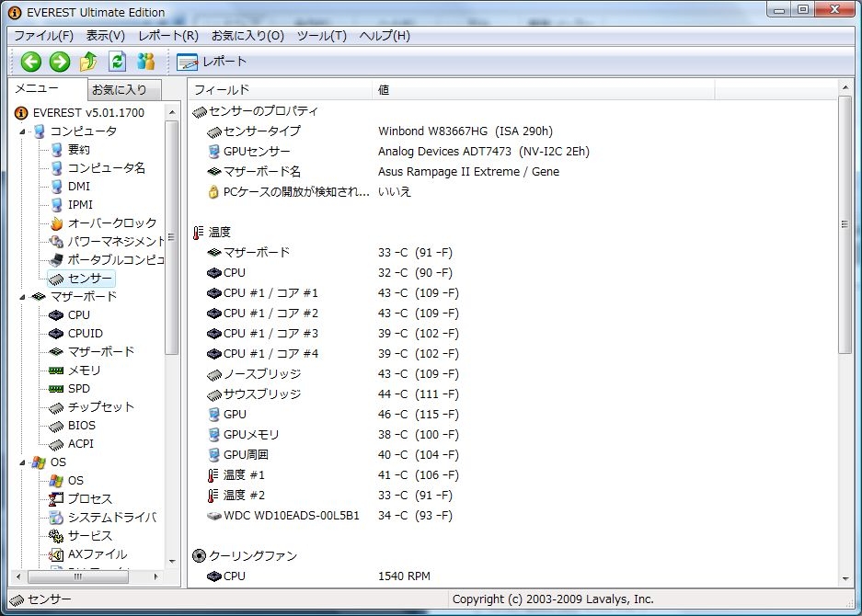
Task: Click the フィールド column header
Action: pyautogui.click(x=281, y=89)
